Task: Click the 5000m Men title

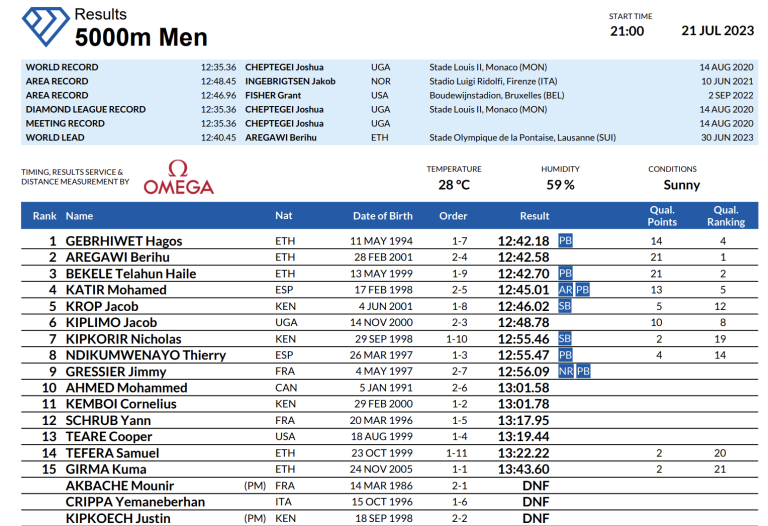Action: point(141,38)
